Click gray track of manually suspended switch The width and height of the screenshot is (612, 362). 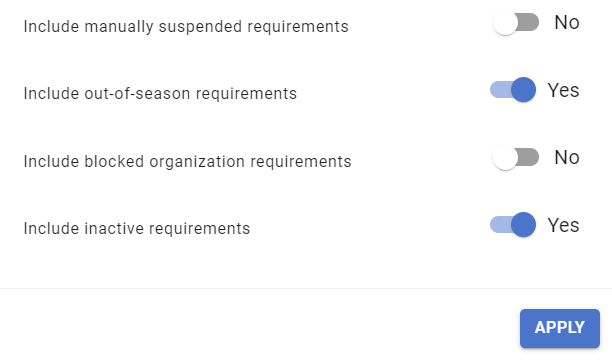529,22
